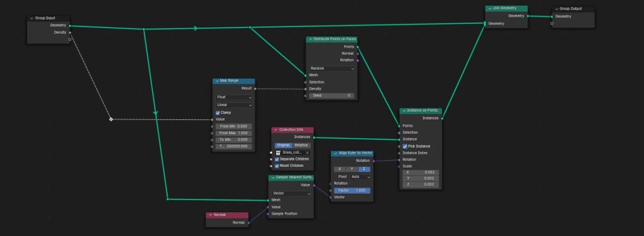
Task: Collapse the Map Range node chevron
Action: point(217,81)
